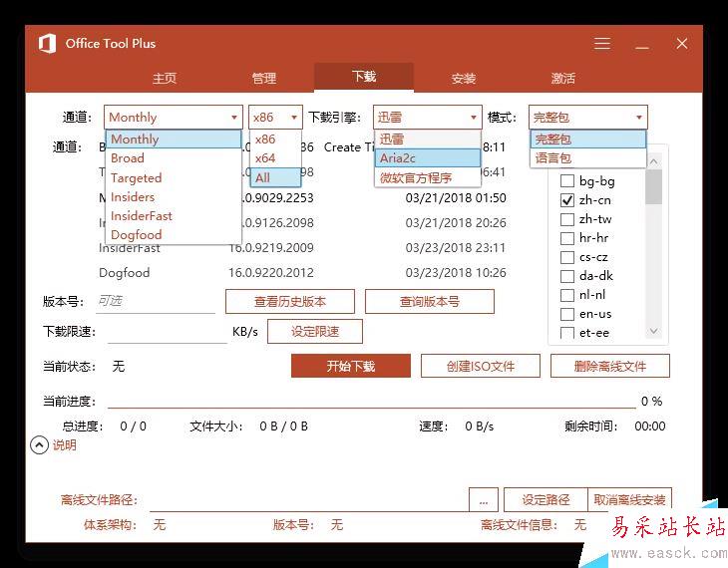Collapse the 说明 section arrow
Viewport: 728px width, 568px height.
[40, 445]
